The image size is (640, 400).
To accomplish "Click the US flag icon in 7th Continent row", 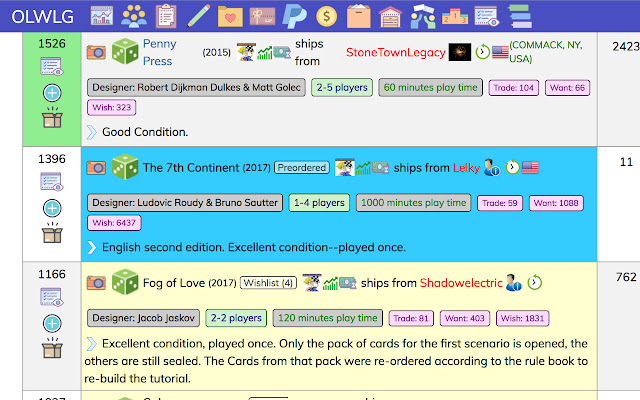I will pos(530,167).
